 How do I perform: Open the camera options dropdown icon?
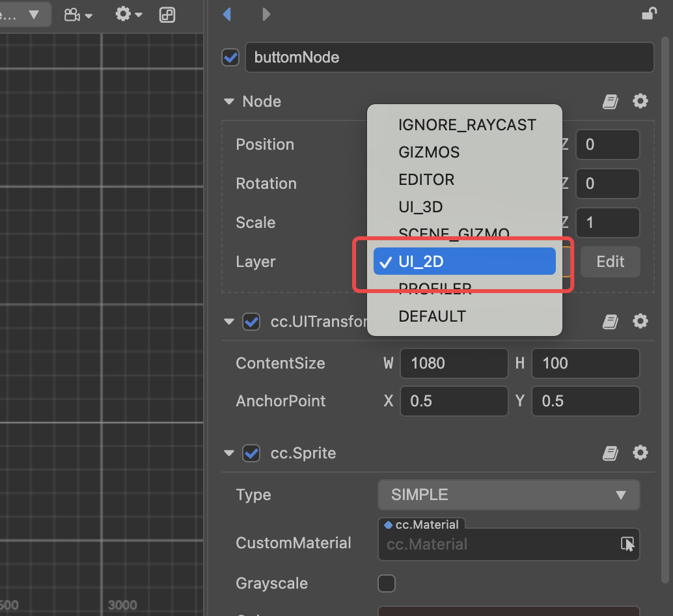click(x=78, y=15)
